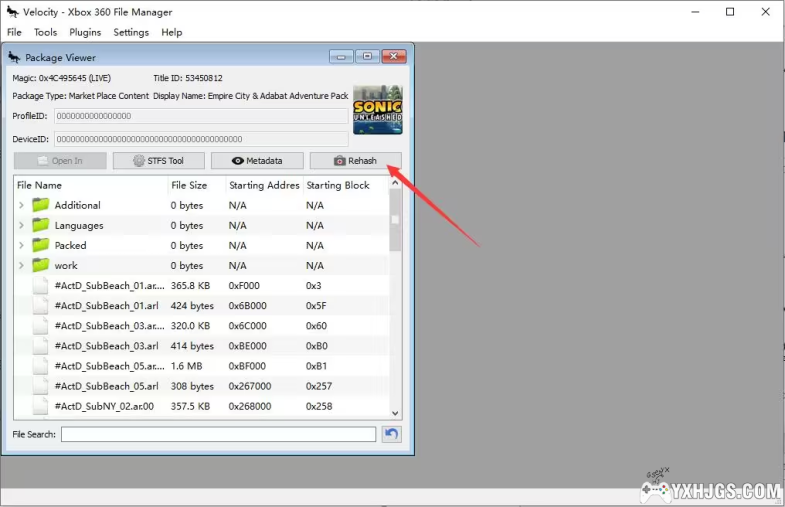Select the Packed folder icon

[x=40, y=245]
